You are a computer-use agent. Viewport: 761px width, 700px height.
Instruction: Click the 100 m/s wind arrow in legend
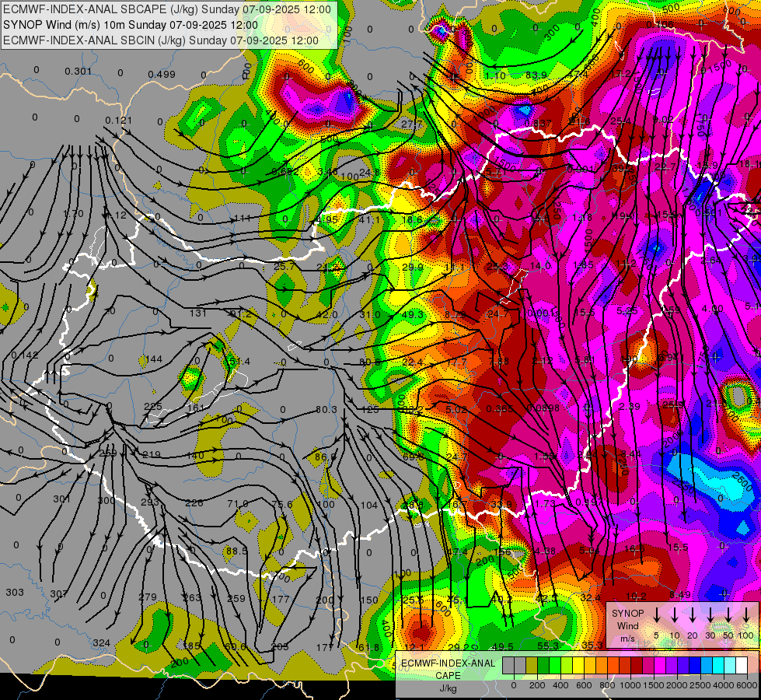pos(746,615)
